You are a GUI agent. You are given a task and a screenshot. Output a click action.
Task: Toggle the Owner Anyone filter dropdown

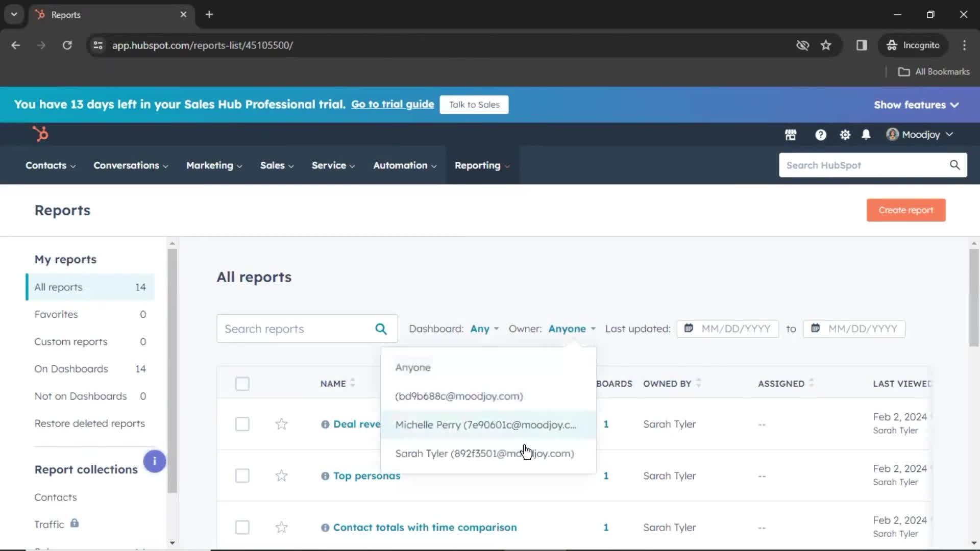[x=572, y=329]
